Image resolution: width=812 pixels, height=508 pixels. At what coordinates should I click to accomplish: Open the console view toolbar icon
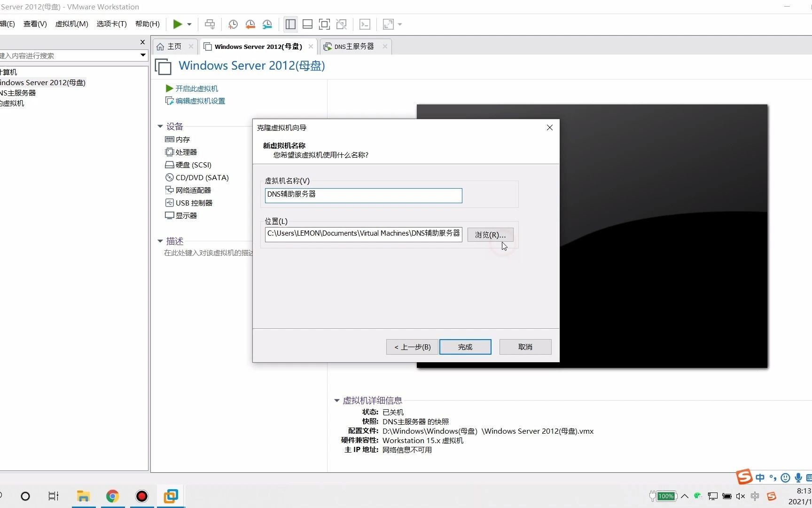click(x=365, y=24)
